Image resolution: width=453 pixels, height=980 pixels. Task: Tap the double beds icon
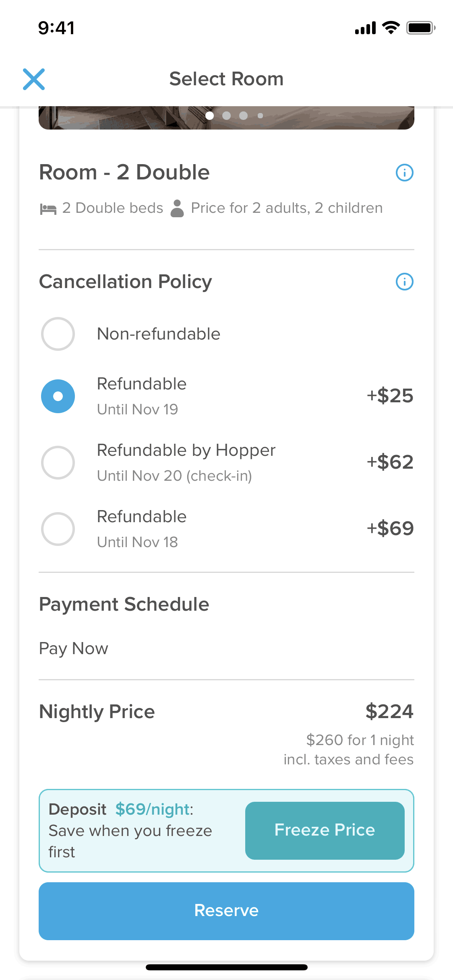coord(48,209)
